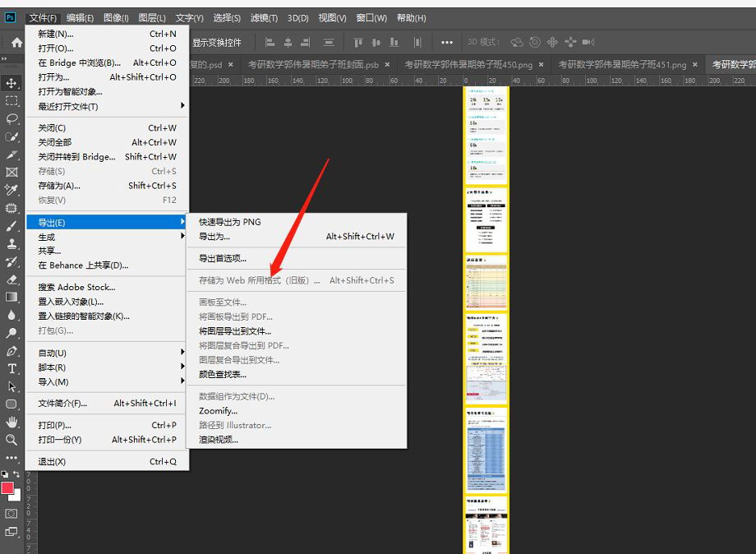Select the Eraser tool
Screen dimensions: 756x554
coord(12,279)
